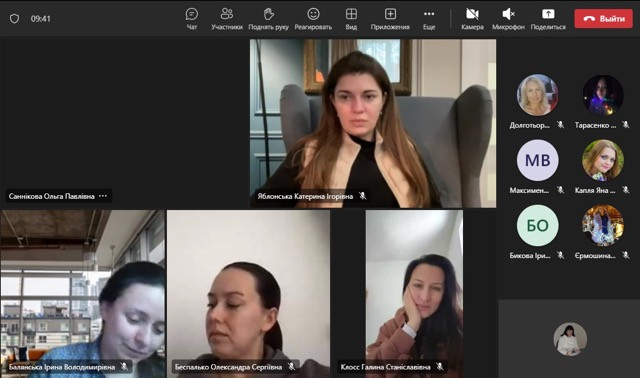640x378 pixels.
Task: Leave the meeting with Выйти
Action: coord(604,19)
